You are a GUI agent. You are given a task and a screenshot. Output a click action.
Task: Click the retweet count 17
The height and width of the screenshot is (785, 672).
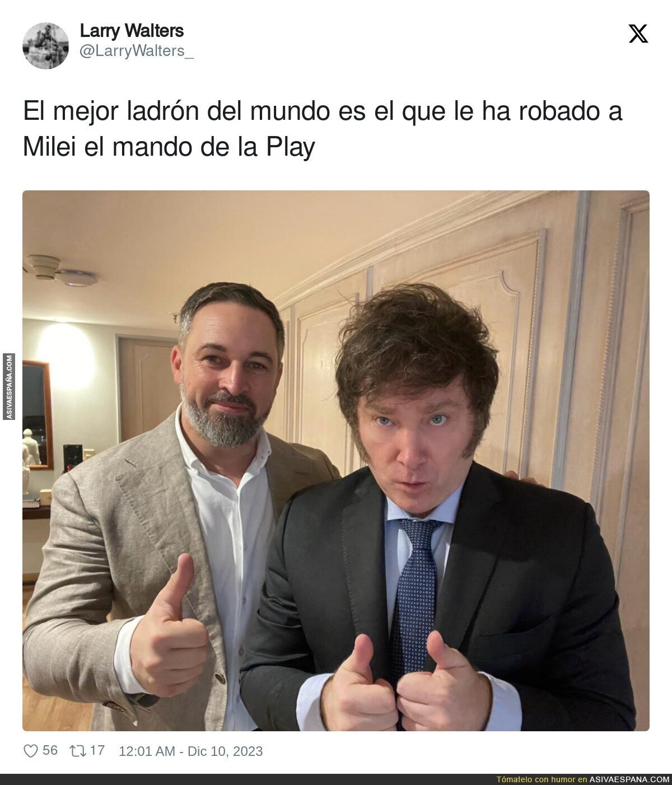(97, 750)
